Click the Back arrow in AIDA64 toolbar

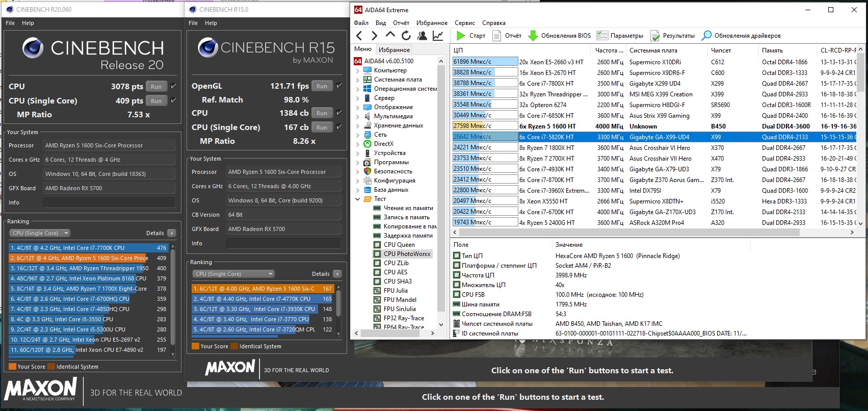359,36
